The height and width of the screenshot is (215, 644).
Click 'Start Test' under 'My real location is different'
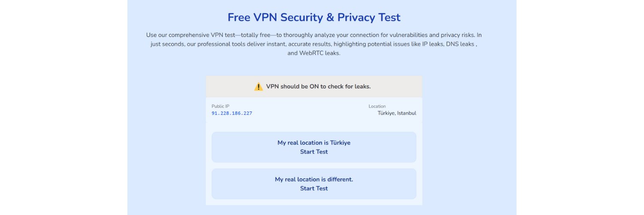314,188
